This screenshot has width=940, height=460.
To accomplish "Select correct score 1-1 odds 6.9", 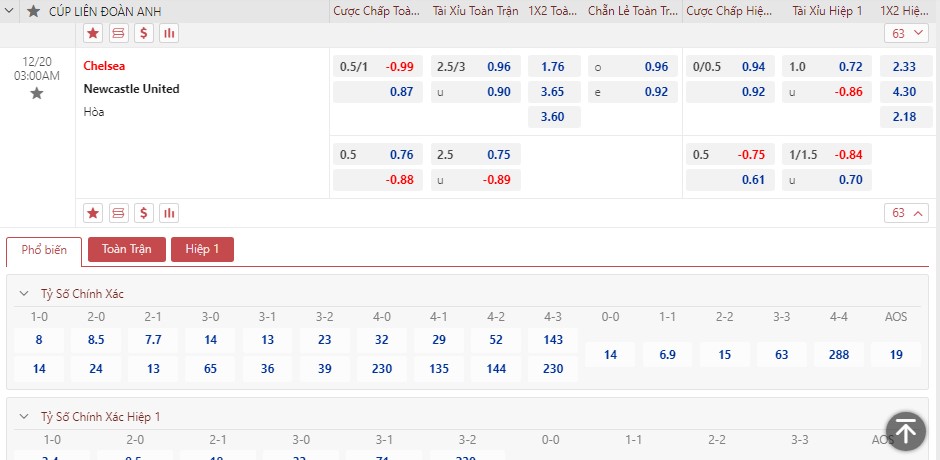I will click(x=667, y=354).
